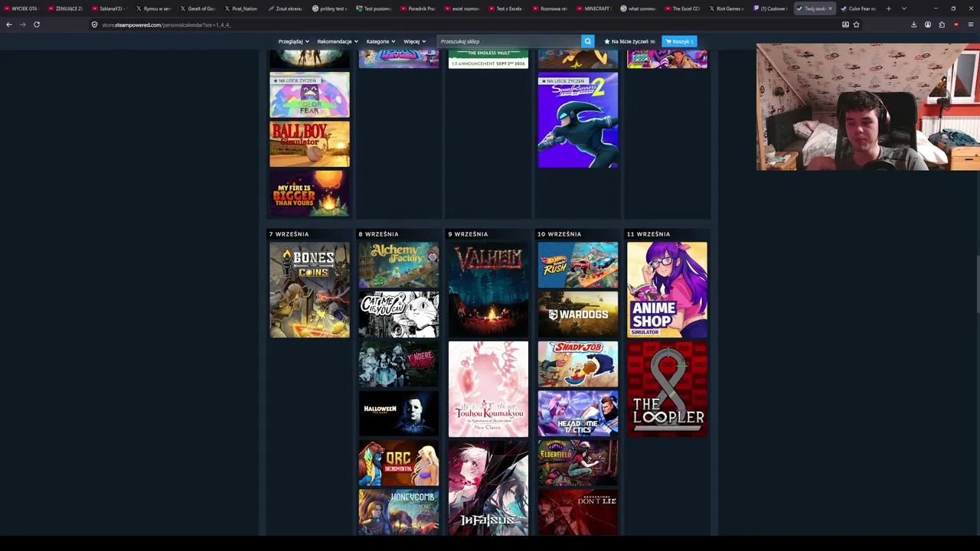The height and width of the screenshot is (551, 980).
Task: Click the browser address bar URL
Action: click(166, 24)
